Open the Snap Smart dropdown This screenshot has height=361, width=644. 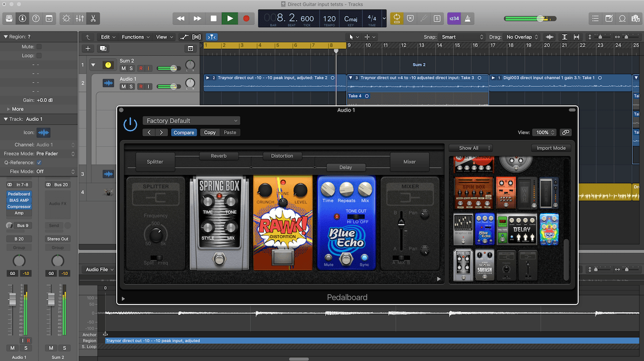pos(461,37)
